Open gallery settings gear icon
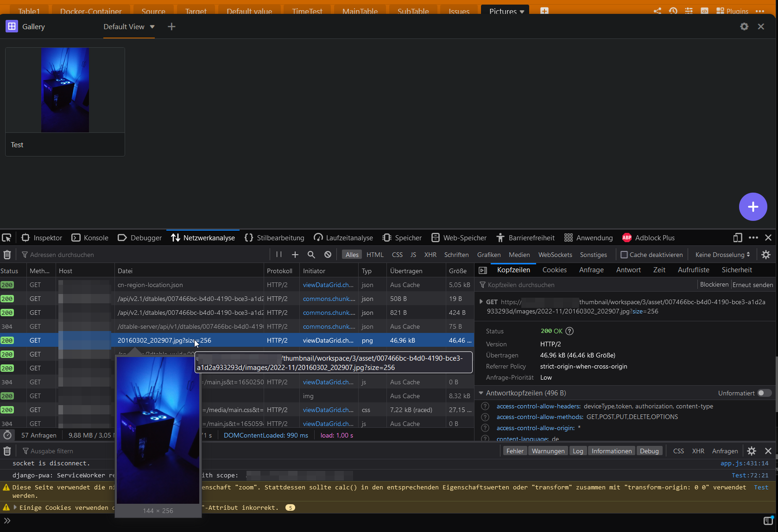 [x=744, y=27]
